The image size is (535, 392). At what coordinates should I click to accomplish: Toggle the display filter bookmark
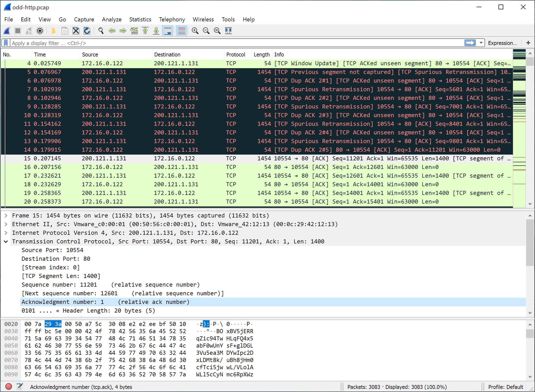click(x=6, y=43)
